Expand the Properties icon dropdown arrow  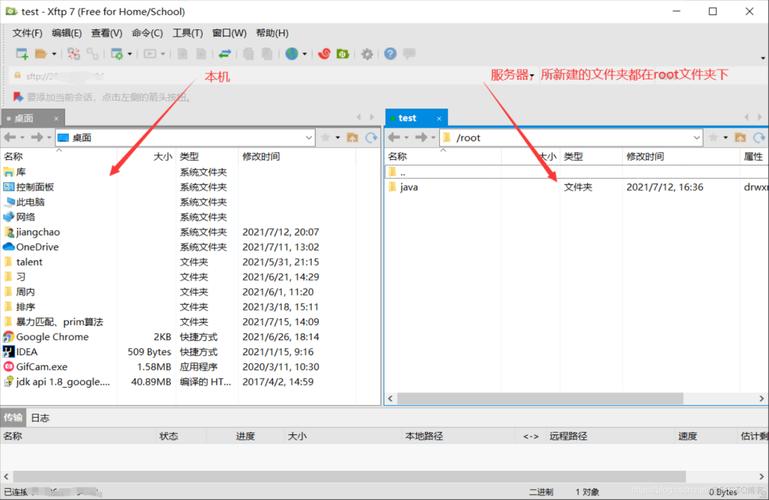(130, 54)
